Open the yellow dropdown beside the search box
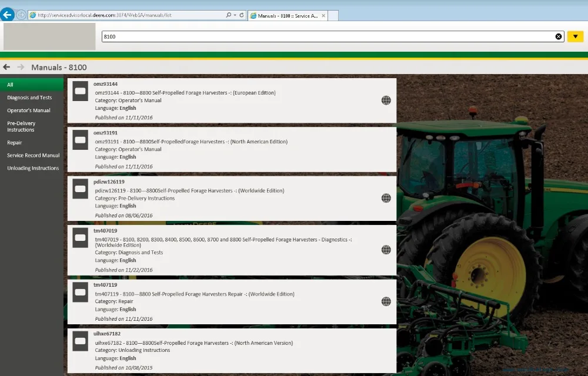The height and width of the screenshot is (376, 588). (x=575, y=36)
